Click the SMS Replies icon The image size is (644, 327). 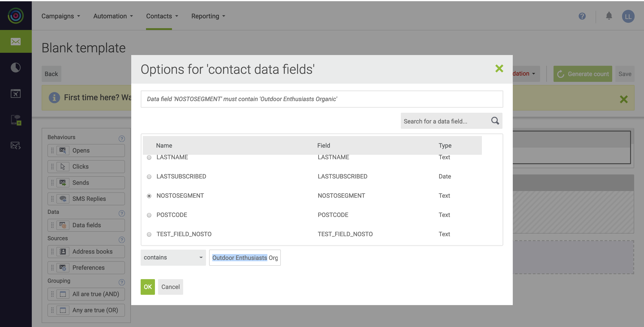(63, 199)
